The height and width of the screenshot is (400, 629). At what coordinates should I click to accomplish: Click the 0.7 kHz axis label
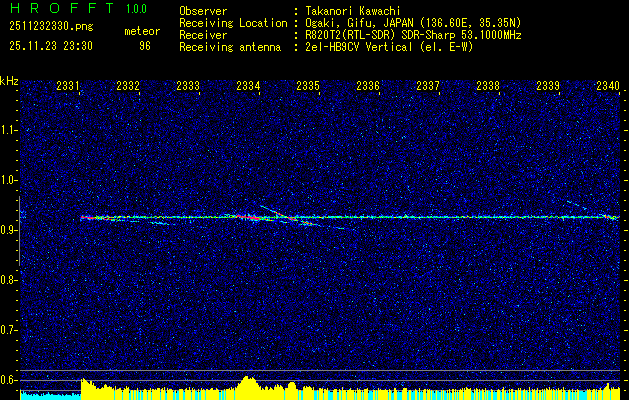pyautogui.click(x=8, y=330)
